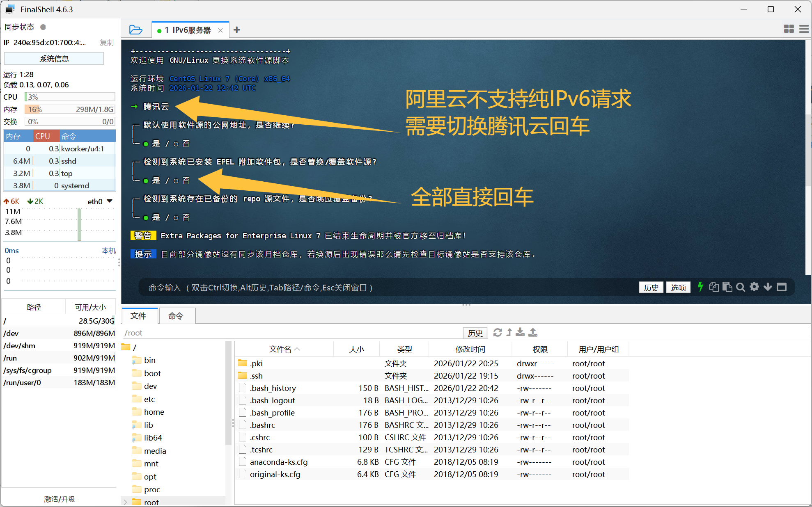Refresh the remote file list
This screenshot has width=812, height=507.
498,332
